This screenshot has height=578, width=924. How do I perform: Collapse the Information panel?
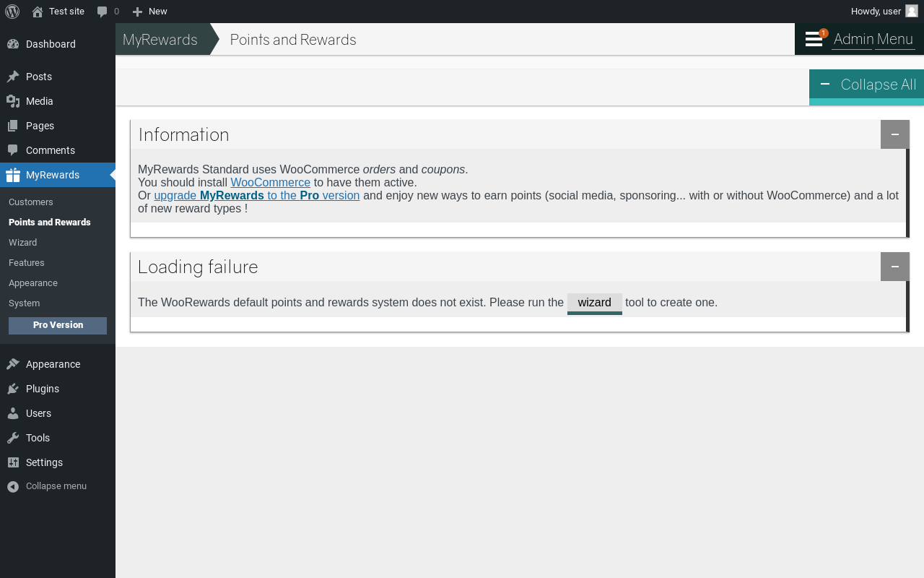click(895, 134)
